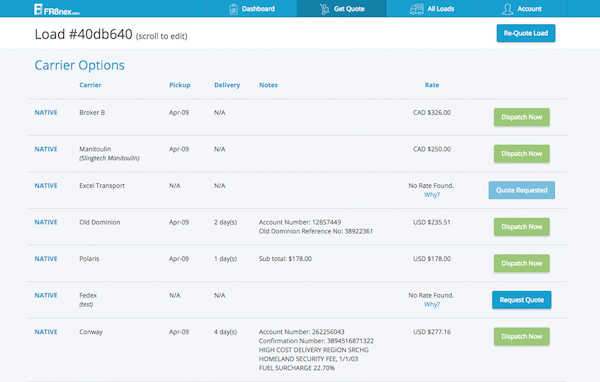Dispatch Now for Manitoulin carrier
Screen dimensions: 600x382
(x=522, y=154)
